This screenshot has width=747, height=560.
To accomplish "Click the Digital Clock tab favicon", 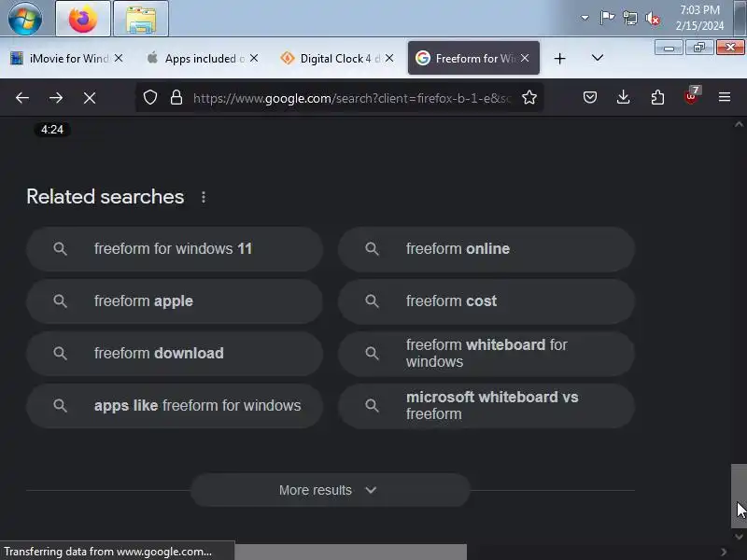I will 288,58.
